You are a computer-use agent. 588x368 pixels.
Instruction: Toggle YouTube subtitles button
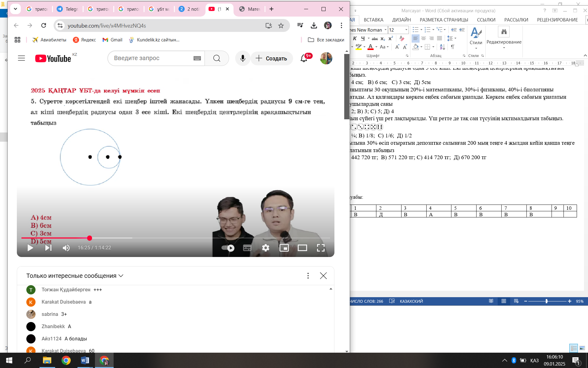pos(247,248)
